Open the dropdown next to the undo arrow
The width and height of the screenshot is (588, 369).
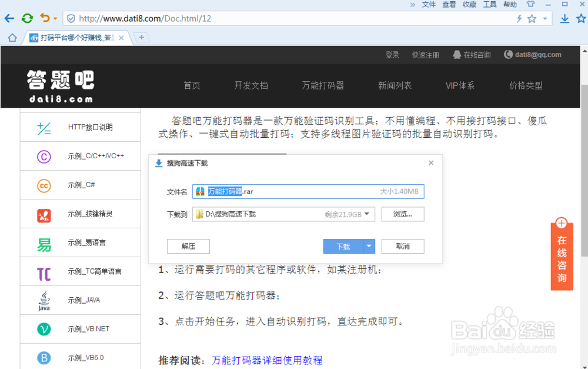(x=55, y=18)
